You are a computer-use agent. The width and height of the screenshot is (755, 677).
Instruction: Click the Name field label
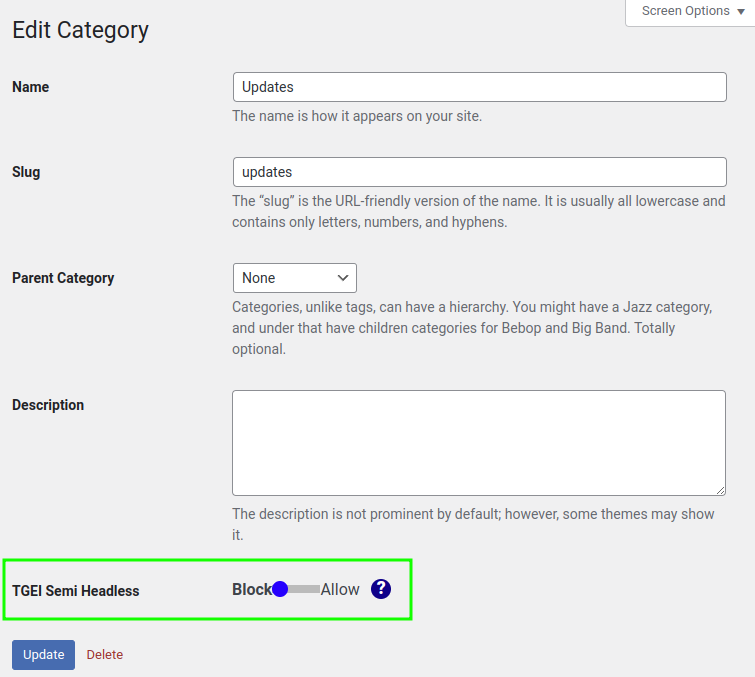pos(30,87)
